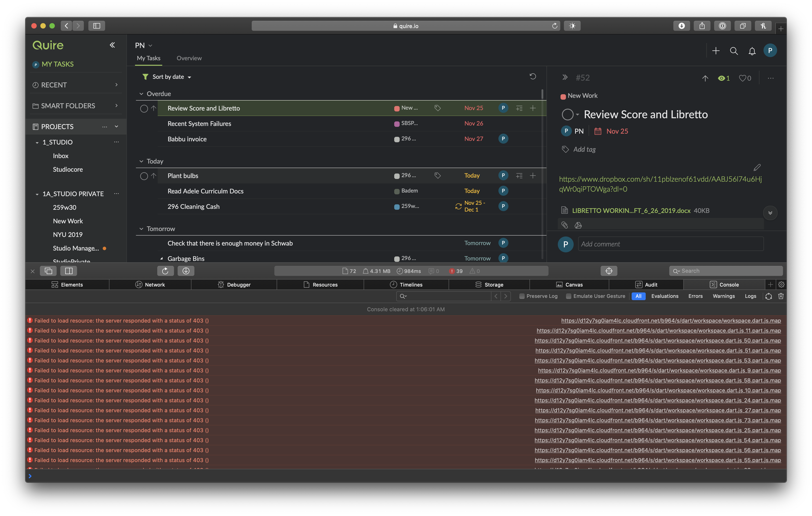
Task: Go to MY TASKS in sidebar
Action: (x=57, y=64)
